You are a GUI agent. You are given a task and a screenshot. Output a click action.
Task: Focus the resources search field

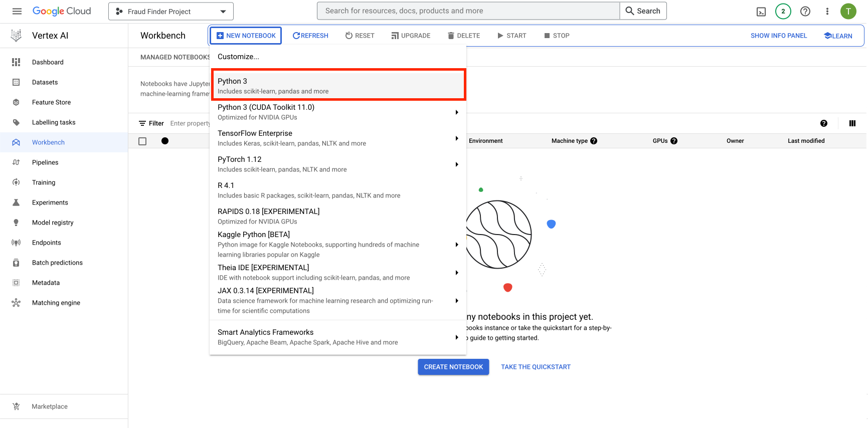click(x=468, y=11)
